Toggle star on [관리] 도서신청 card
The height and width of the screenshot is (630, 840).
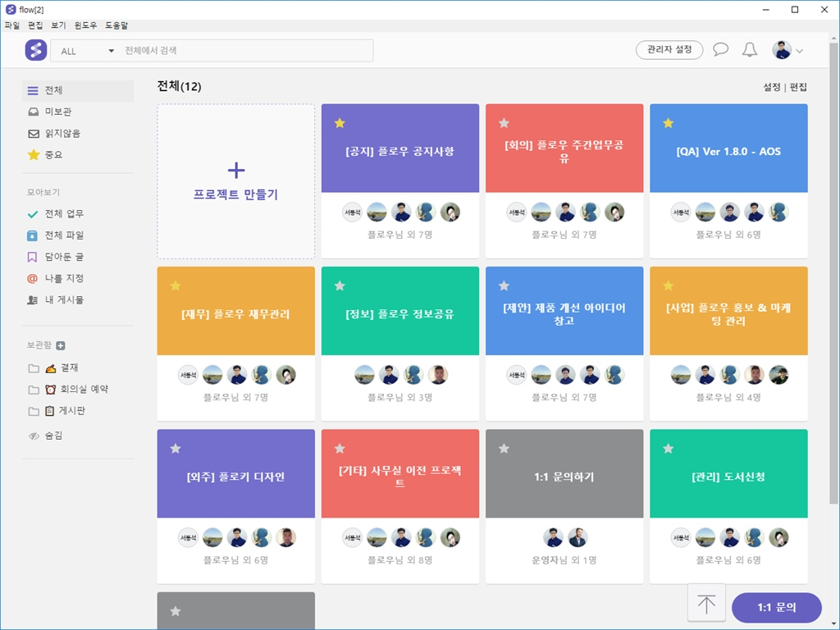click(x=668, y=449)
